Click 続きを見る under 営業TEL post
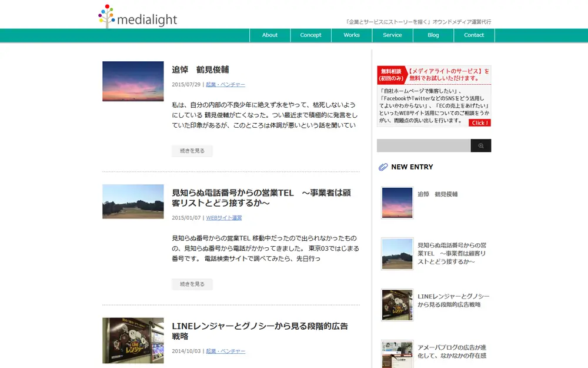Image resolution: width=588 pixels, height=368 pixels. pyautogui.click(x=192, y=284)
